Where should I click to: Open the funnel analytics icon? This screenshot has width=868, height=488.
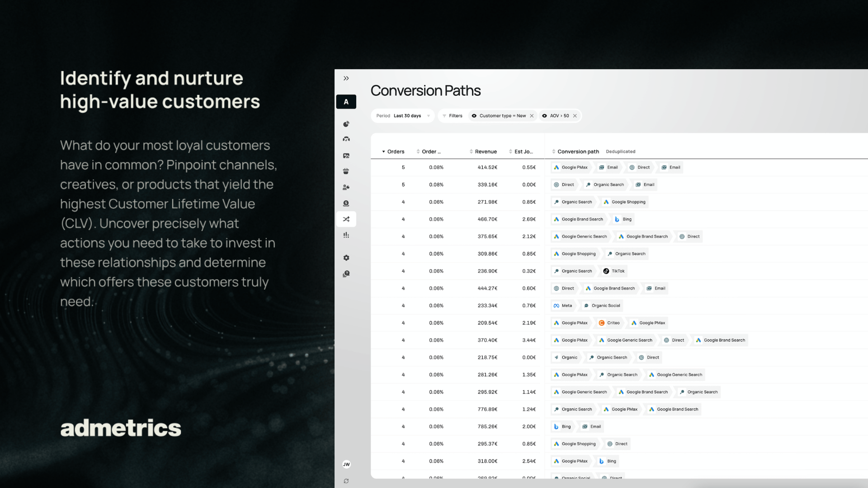click(346, 234)
